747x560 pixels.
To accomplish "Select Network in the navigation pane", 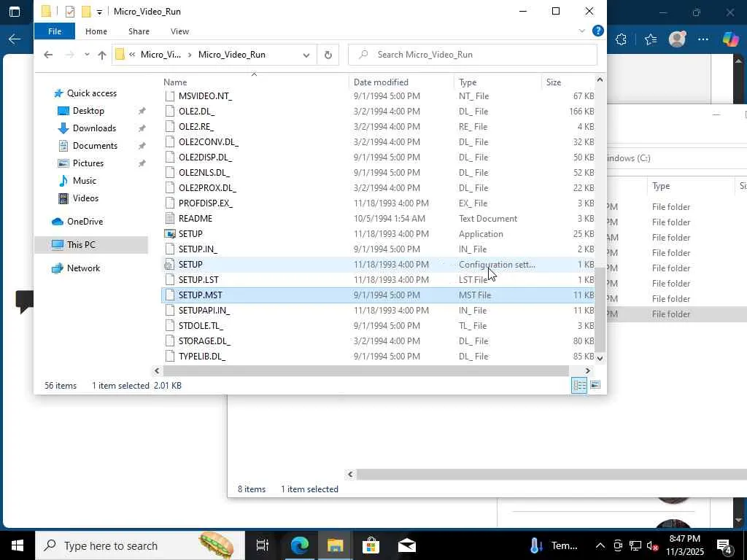I will coord(83,268).
